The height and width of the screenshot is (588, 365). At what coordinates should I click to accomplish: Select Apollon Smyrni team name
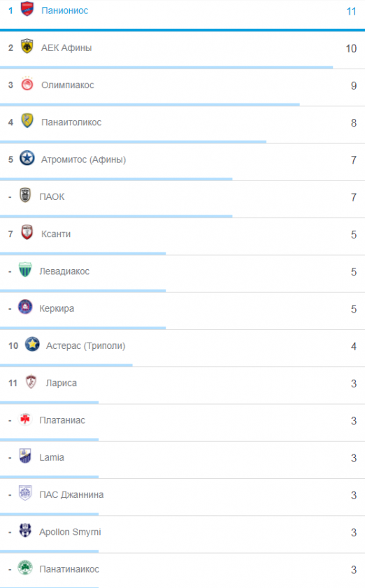(x=70, y=532)
